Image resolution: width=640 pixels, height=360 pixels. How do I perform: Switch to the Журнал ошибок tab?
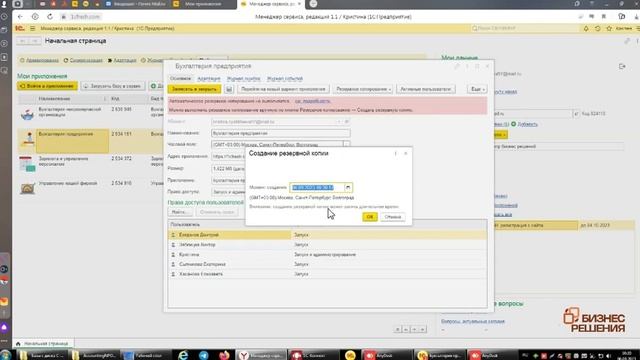pyautogui.click(x=244, y=78)
